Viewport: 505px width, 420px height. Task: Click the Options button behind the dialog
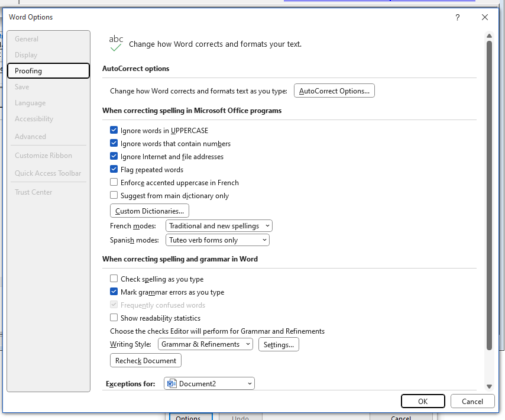pos(191,417)
